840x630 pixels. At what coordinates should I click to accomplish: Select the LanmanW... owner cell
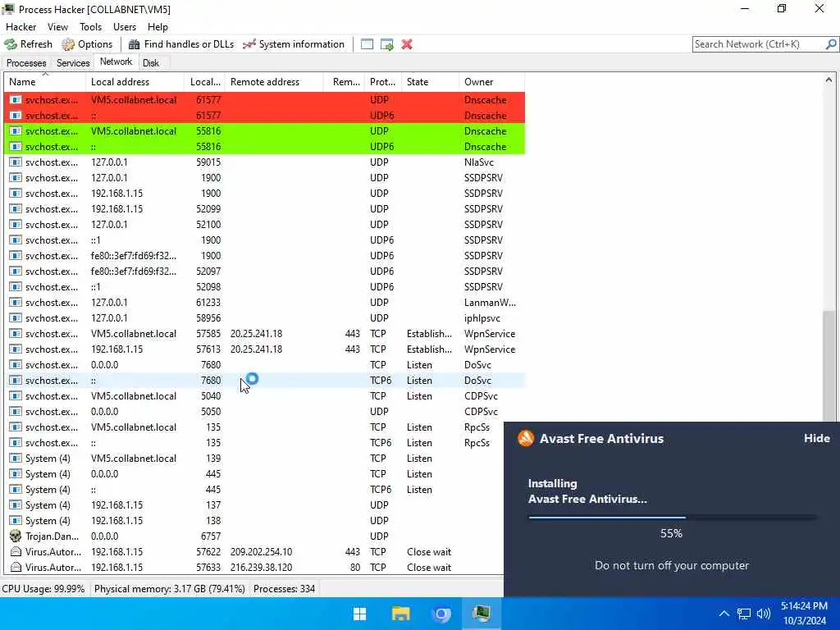point(490,303)
